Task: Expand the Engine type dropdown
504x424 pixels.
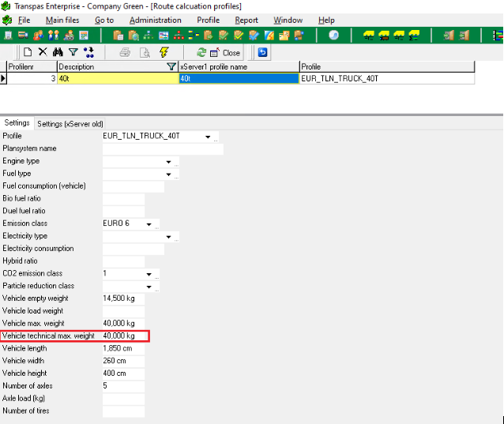Action: click(x=169, y=162)
